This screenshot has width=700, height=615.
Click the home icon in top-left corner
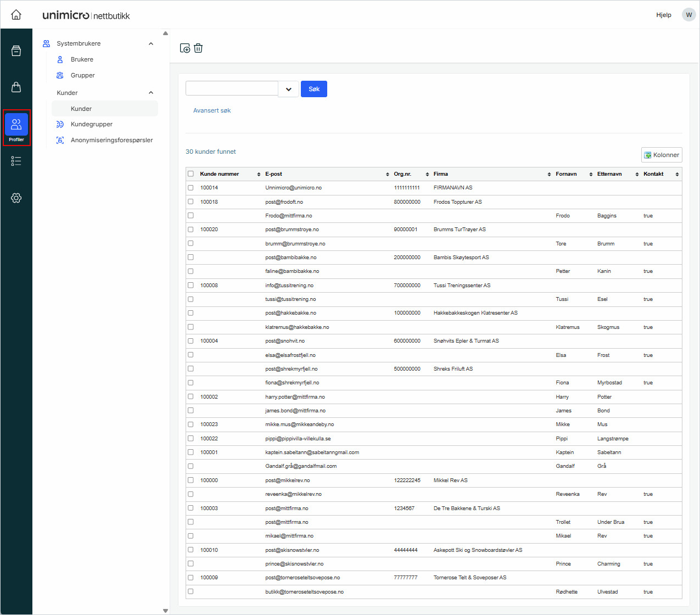click(x=16, y=15)
